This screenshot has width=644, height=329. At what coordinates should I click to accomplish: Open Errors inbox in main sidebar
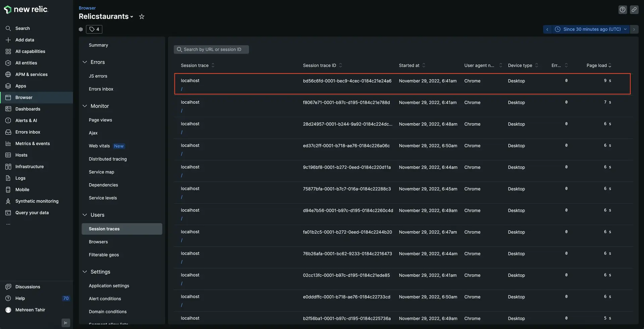[x=28, y=132]
